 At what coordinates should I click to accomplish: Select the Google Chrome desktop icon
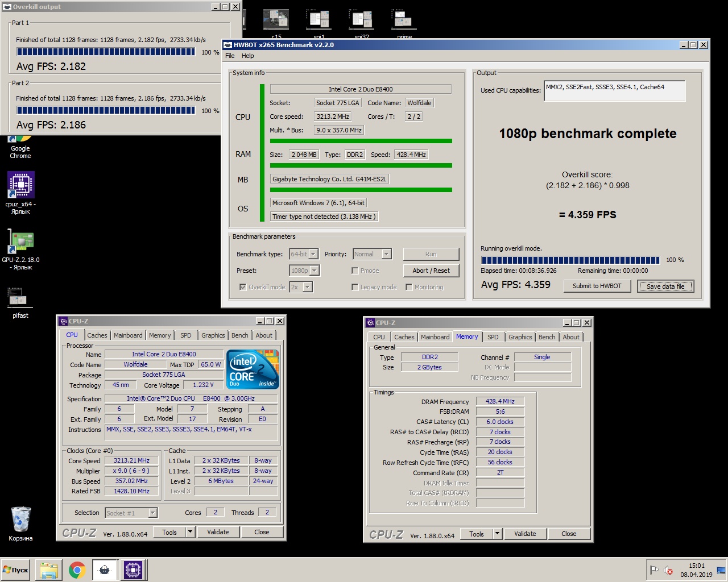[x=20, y=147]
